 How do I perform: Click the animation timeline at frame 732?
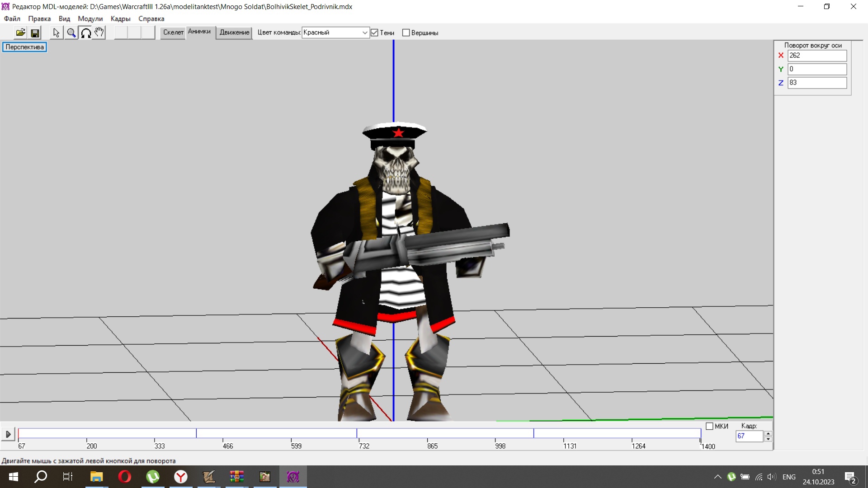[x=360, y=434]
